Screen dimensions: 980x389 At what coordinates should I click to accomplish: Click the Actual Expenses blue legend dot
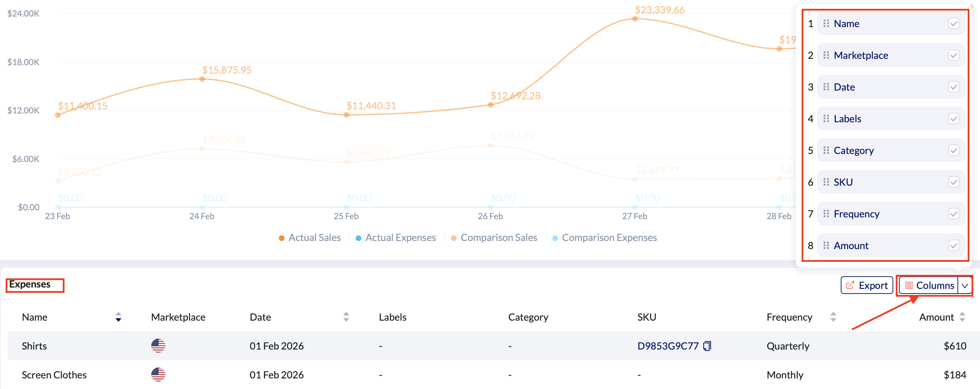(359, 238)
